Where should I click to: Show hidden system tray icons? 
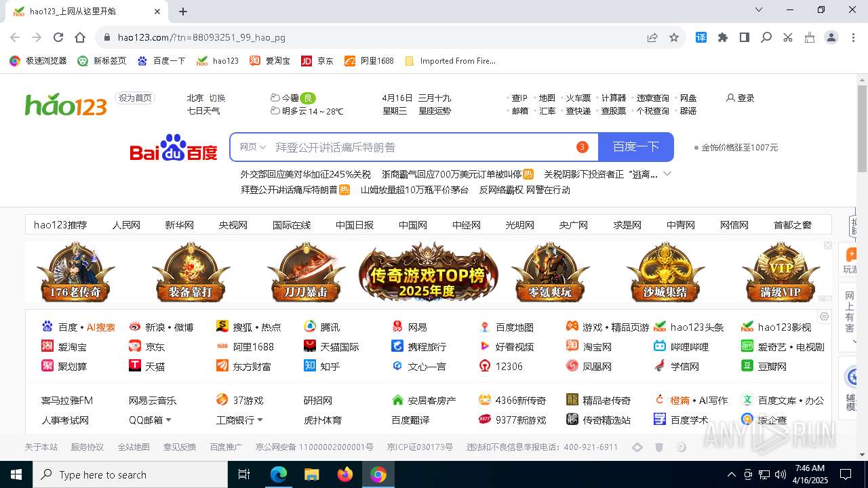coord(731,474)
